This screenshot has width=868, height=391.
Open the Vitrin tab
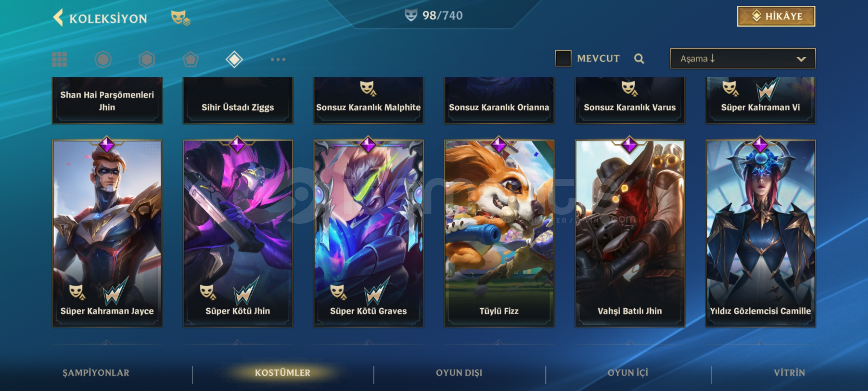click(x=789, y=373)
